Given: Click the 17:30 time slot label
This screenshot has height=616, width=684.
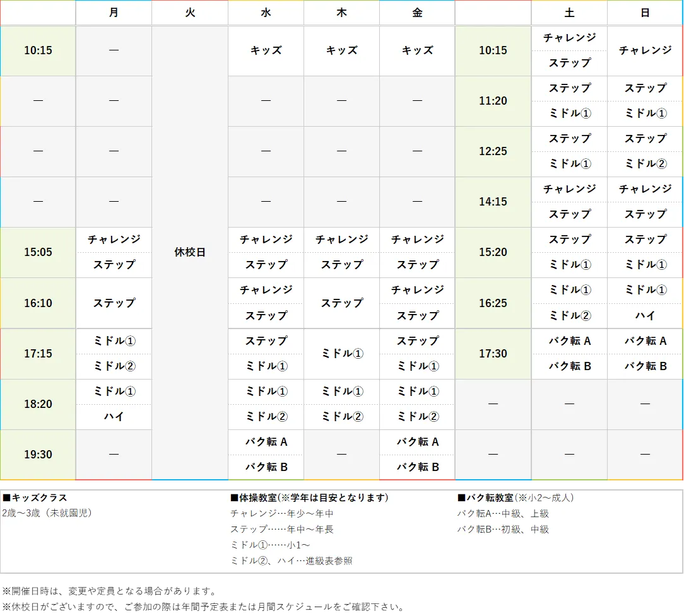Looking at the screenshot, I should 493,354.
